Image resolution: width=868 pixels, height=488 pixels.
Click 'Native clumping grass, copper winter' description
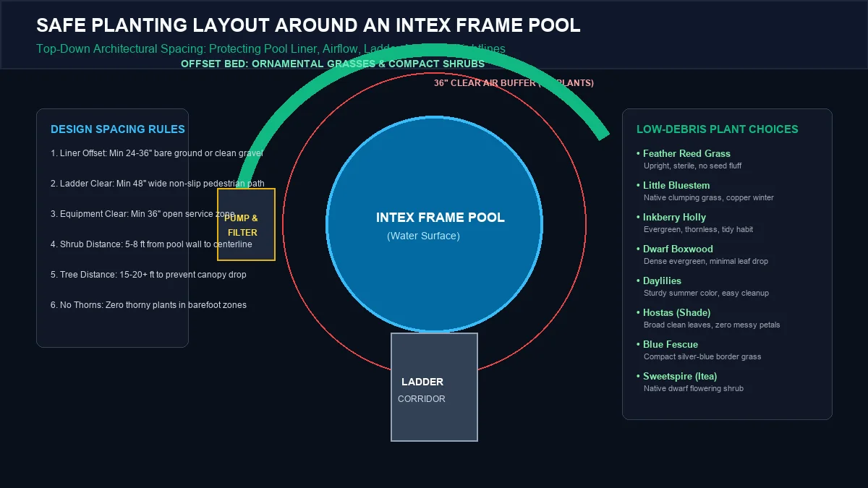point(709,197)
